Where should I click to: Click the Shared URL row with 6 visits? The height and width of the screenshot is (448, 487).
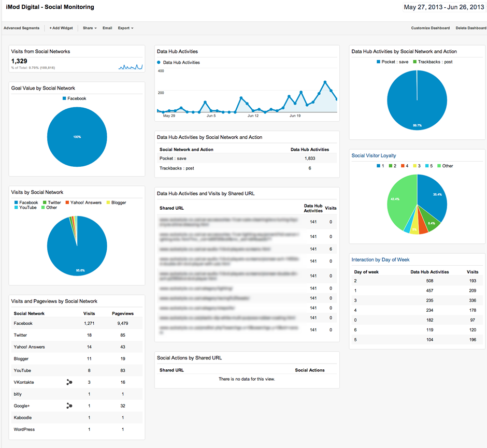tap(247, 249)
